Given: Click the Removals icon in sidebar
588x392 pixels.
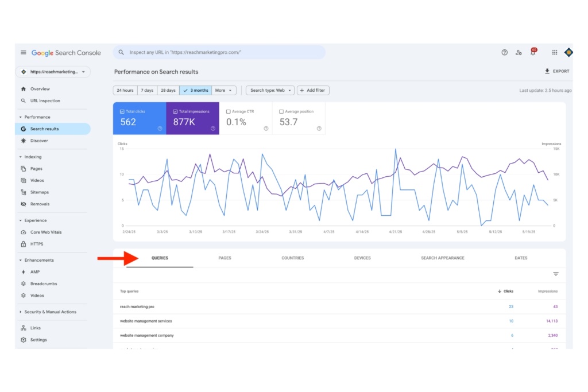Looking at the screenshot, I should tap(23, 204).
